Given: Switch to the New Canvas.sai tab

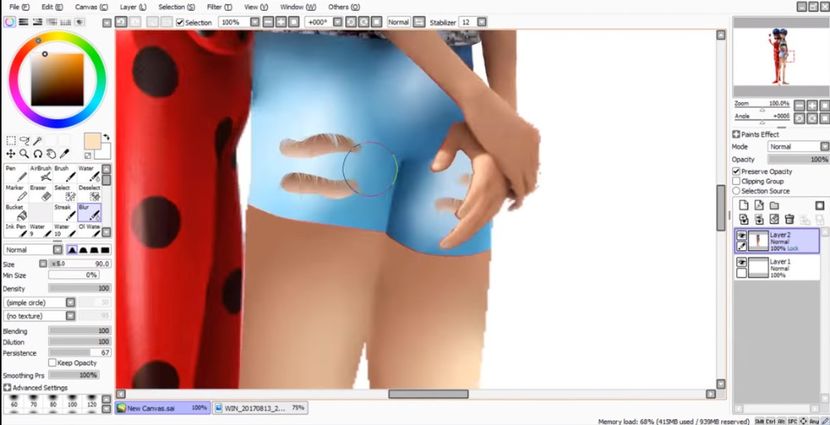Looking at the screenshot, I should click(163, 408).
